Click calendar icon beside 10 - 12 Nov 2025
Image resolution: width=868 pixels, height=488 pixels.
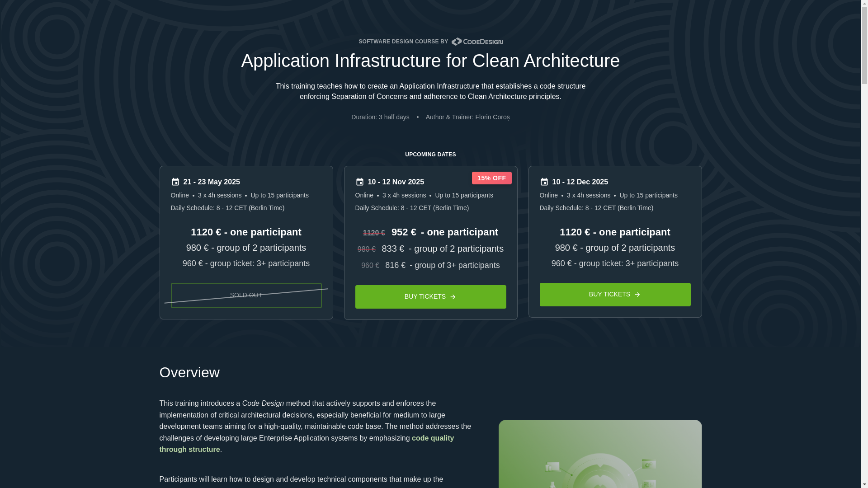360,182
